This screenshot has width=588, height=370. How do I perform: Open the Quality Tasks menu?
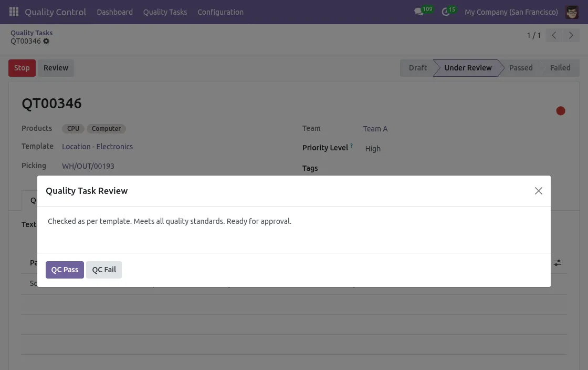click(165, 12)
